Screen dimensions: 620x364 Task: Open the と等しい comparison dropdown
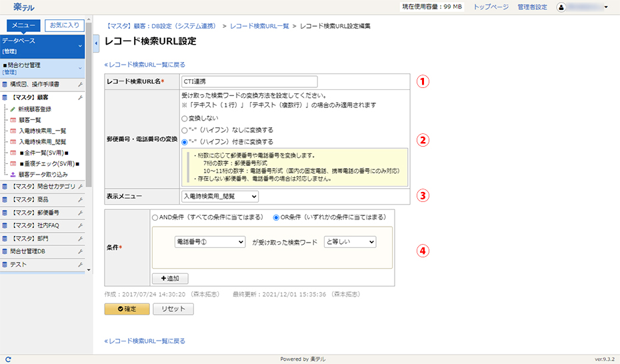[350, 242]
